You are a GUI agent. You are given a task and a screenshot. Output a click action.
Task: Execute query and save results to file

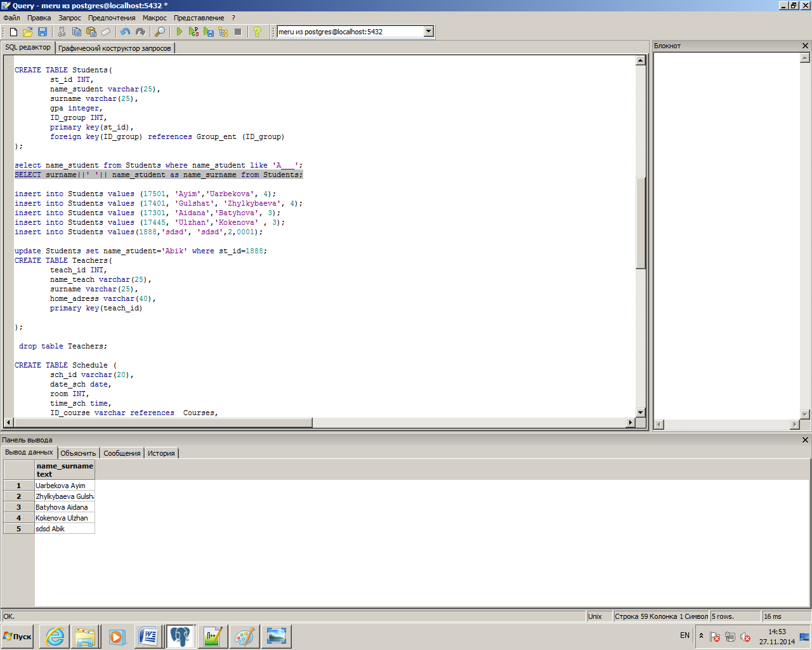point(209,32)
